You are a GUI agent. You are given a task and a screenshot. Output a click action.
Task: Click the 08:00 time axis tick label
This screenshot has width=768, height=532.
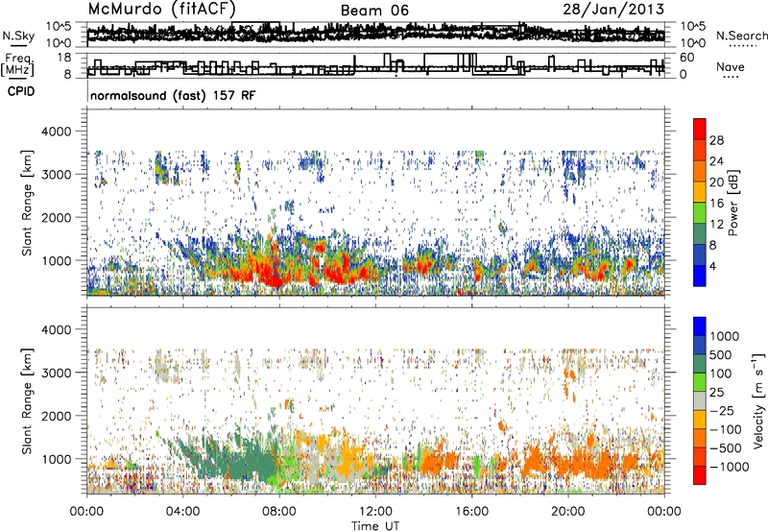[x=279, y=512]
